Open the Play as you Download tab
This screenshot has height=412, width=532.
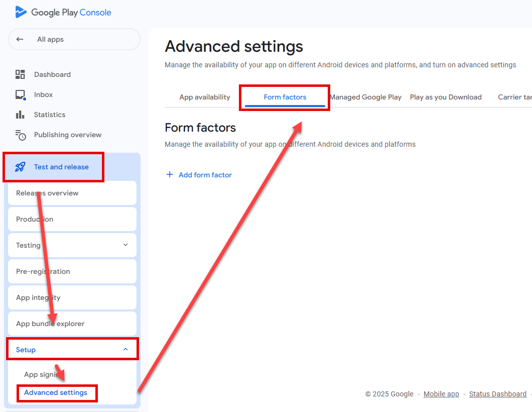point(446,97)
